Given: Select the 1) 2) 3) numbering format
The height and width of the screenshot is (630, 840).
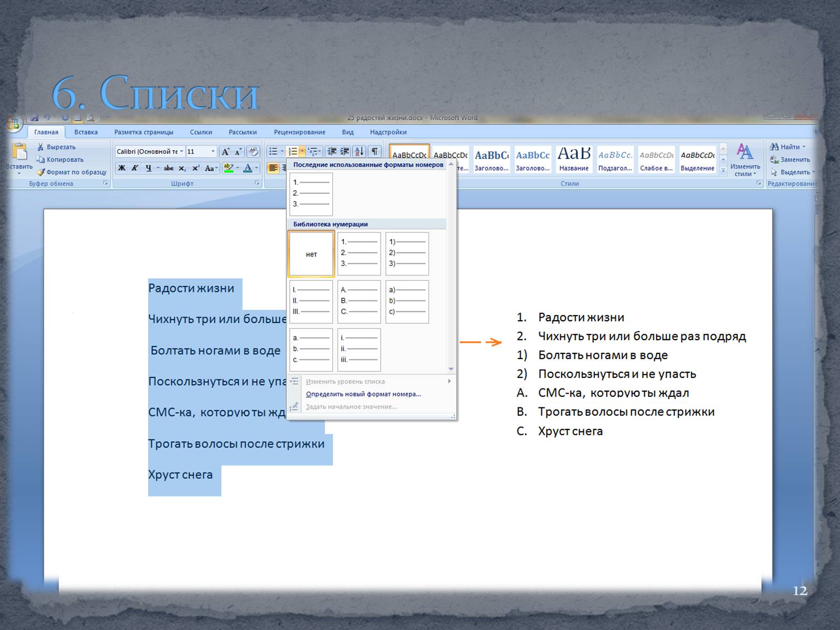Looking at the screenshot, I should [407, 254].
